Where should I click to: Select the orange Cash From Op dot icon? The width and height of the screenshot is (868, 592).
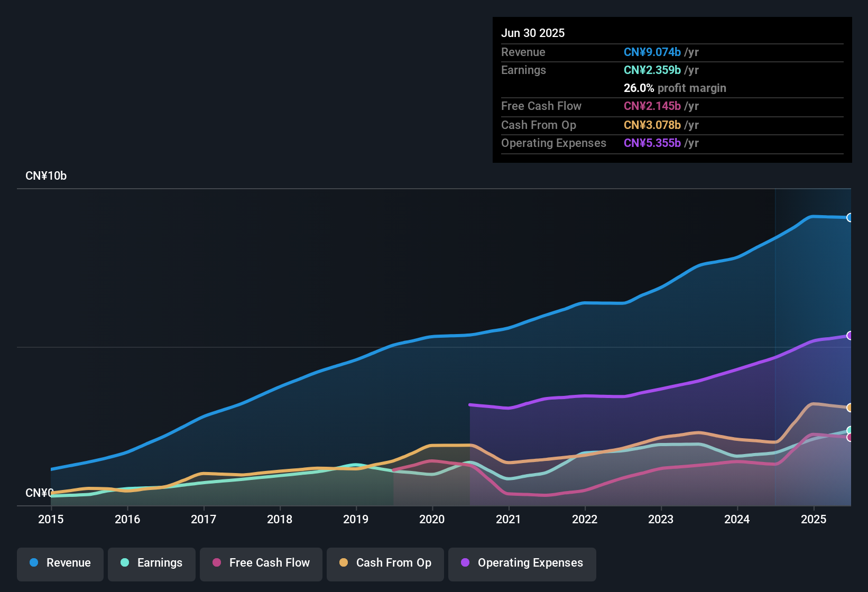pos(343,563)
